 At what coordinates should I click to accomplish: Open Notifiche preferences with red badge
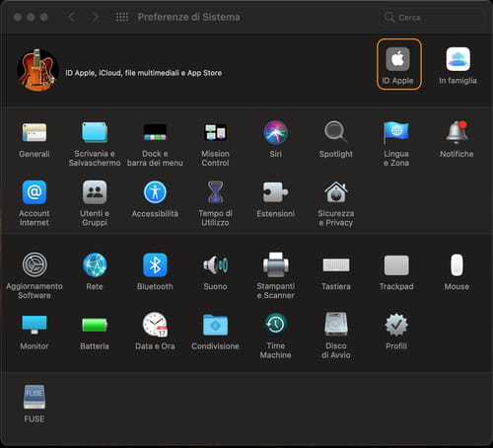pyautogui.click(x=457, y=139)
